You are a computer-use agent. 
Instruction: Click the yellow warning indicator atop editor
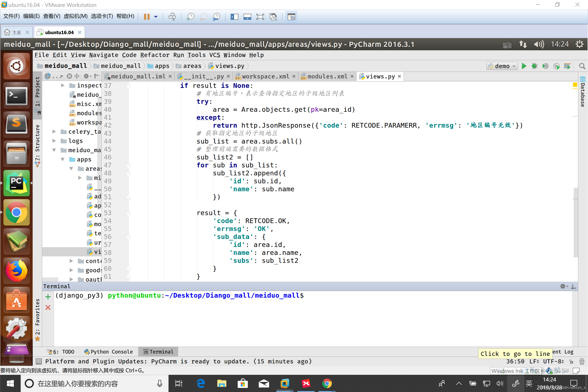575,85
